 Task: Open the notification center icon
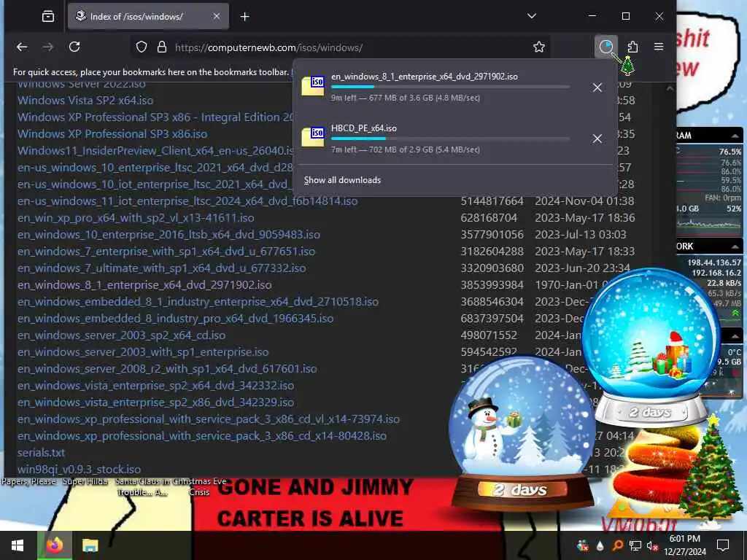(x=723, y=545)
